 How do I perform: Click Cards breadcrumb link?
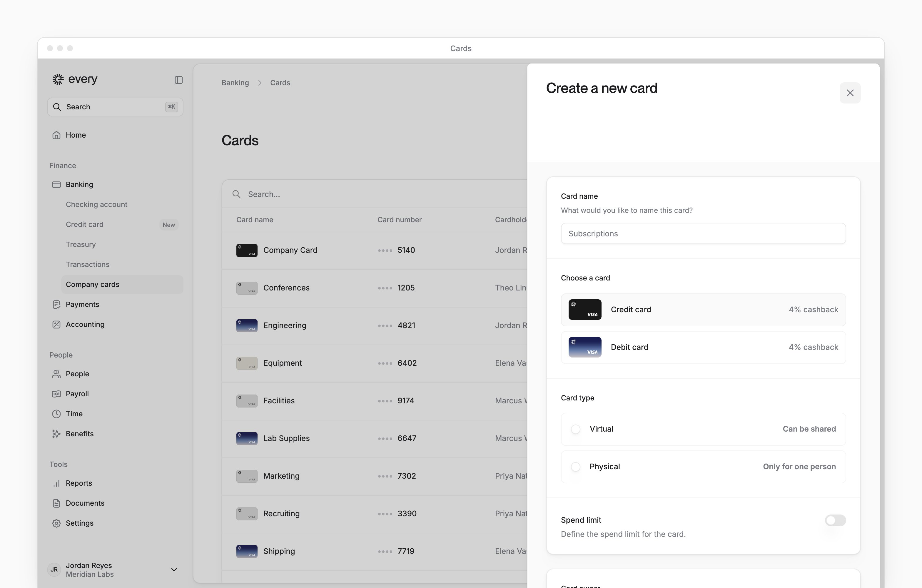pyautogui.click(x=280, y=83)
